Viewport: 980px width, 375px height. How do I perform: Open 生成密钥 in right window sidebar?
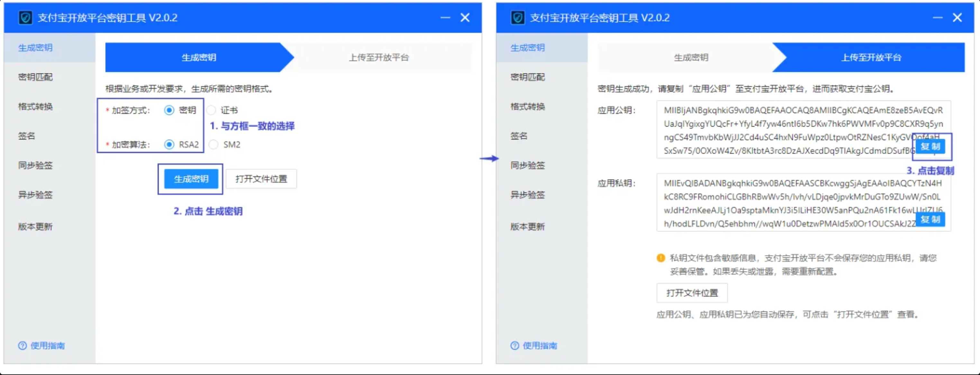tap(542, 48)
